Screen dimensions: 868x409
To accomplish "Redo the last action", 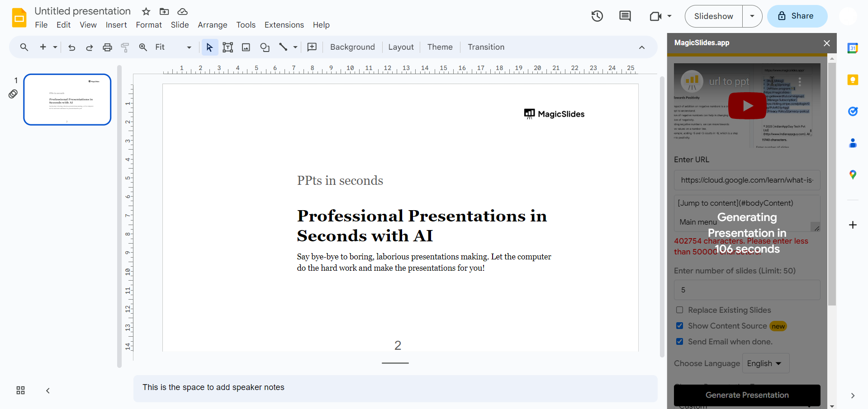I will 90,47.
